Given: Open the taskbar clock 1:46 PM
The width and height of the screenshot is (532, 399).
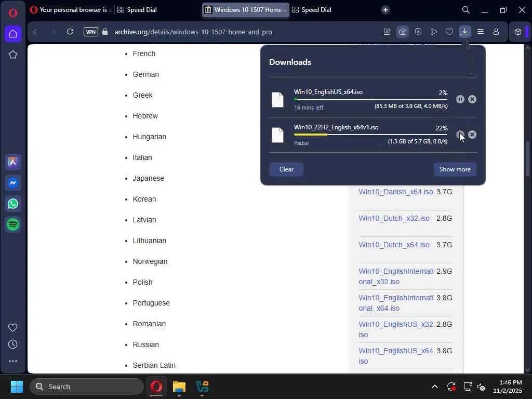Looking at the screenshot, I should click(x=507, y=387).
